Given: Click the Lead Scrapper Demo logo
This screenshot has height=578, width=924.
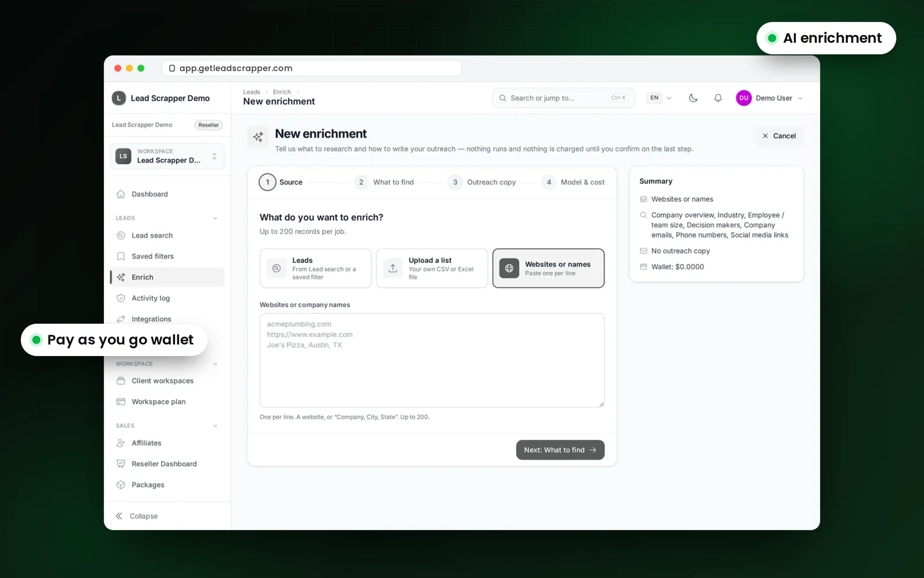Looking at the screenshot, I should coord(119,98).
